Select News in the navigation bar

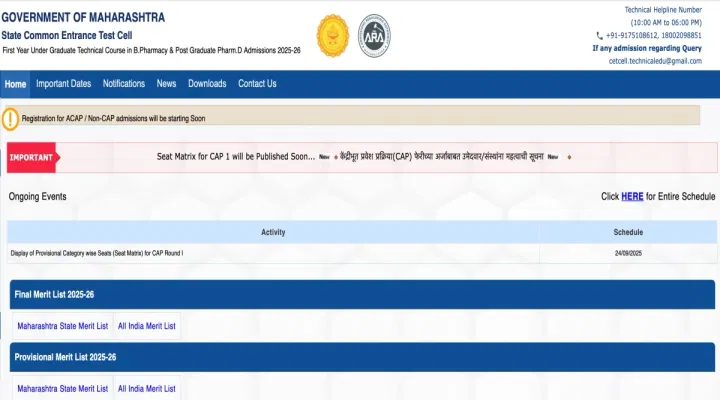[166, 84]
